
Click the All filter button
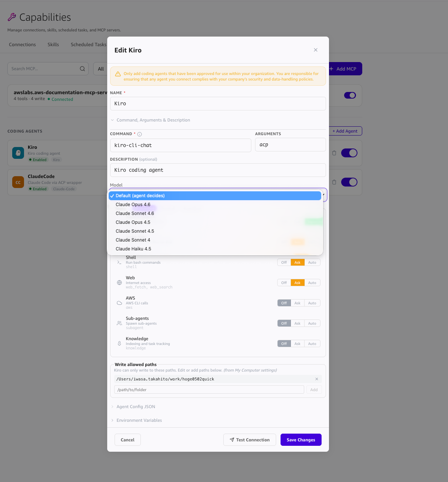pyautogui.click(x=100, y=69)
